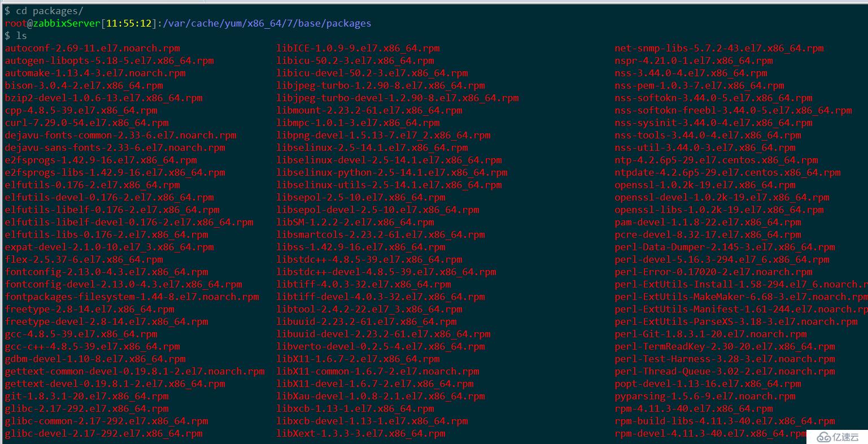
Task: Click libxcb-devel-1.13-1.el7.x86_64.rpm entry
Action: [372, 421]
